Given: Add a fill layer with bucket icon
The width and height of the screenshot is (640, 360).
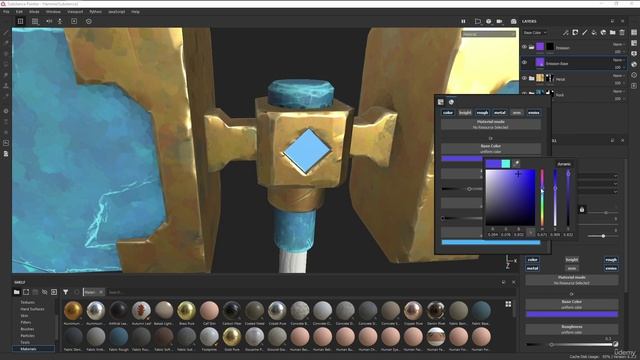Looking at the screenshot, I should (x=594, y=33).
